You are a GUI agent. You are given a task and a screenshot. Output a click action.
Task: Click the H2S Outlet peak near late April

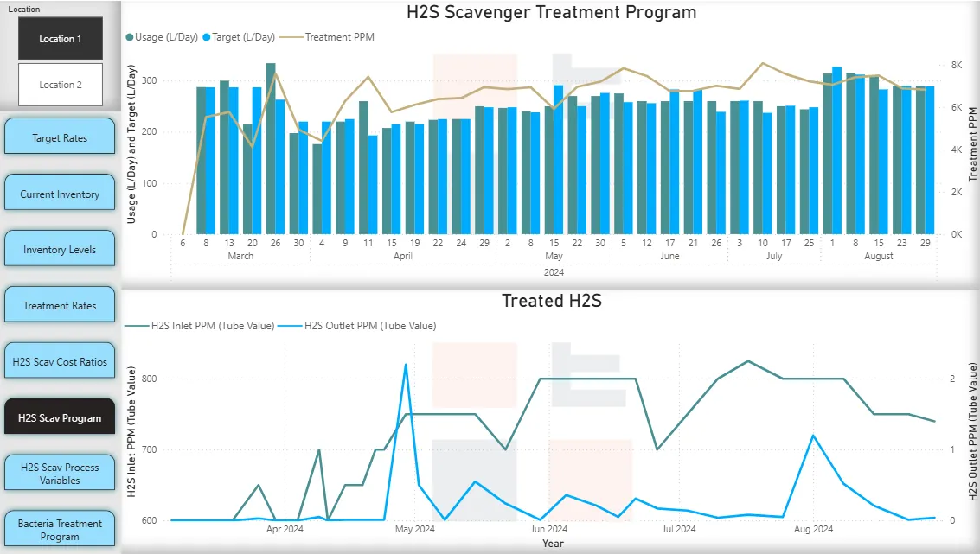pyautogui.click(x=406, y=365)
